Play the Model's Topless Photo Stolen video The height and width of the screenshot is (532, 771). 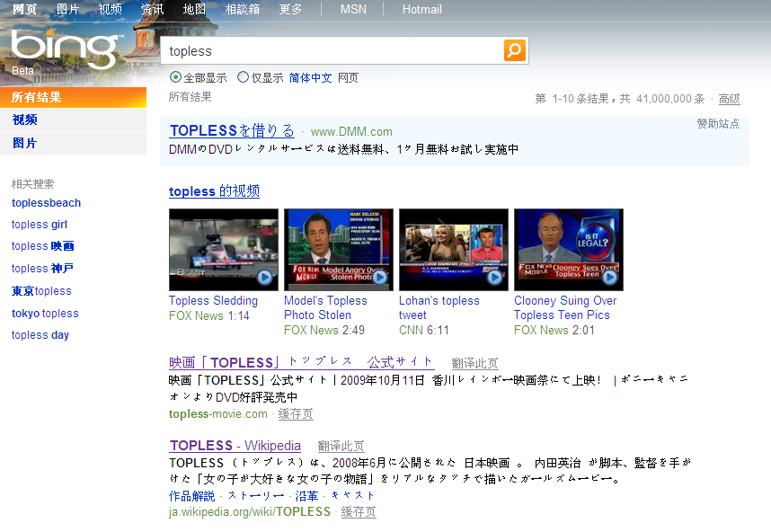pyautogui.click(x=379, y=278)
